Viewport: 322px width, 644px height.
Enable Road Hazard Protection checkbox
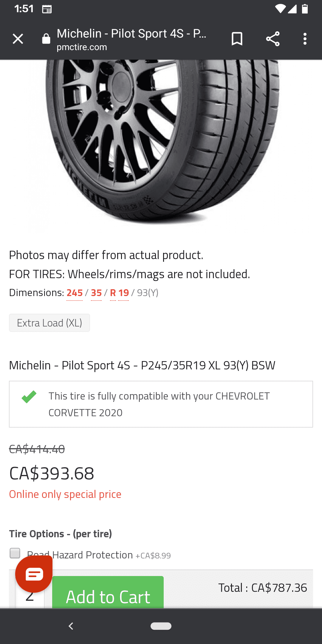tap(15, 553)
